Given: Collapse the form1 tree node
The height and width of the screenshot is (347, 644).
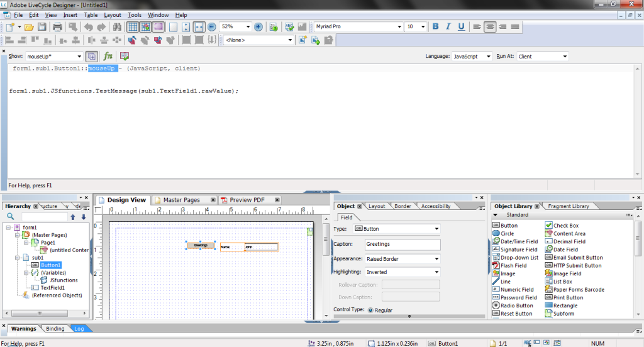Looking at the screenshot, I should (8, 228).
